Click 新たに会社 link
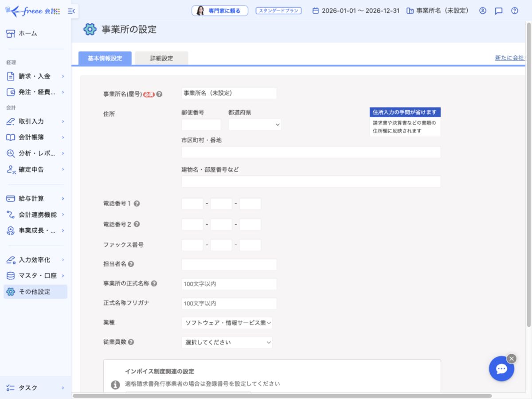Viewport: 532px width, 399px height. click(510, 58)
